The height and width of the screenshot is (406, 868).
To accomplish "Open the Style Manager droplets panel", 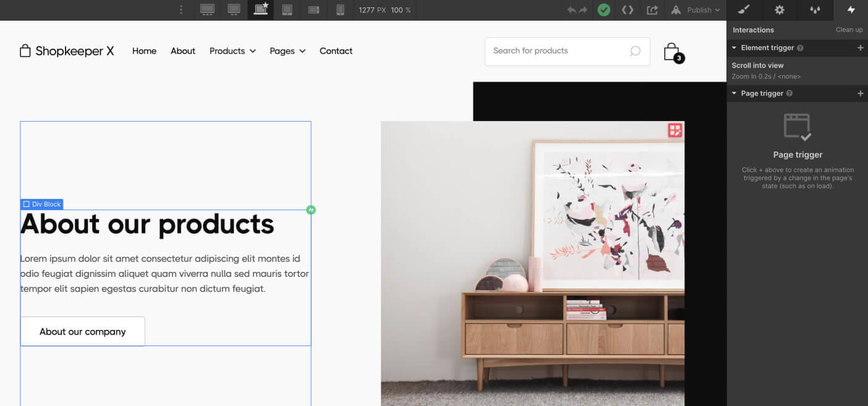I will [815, 9].
